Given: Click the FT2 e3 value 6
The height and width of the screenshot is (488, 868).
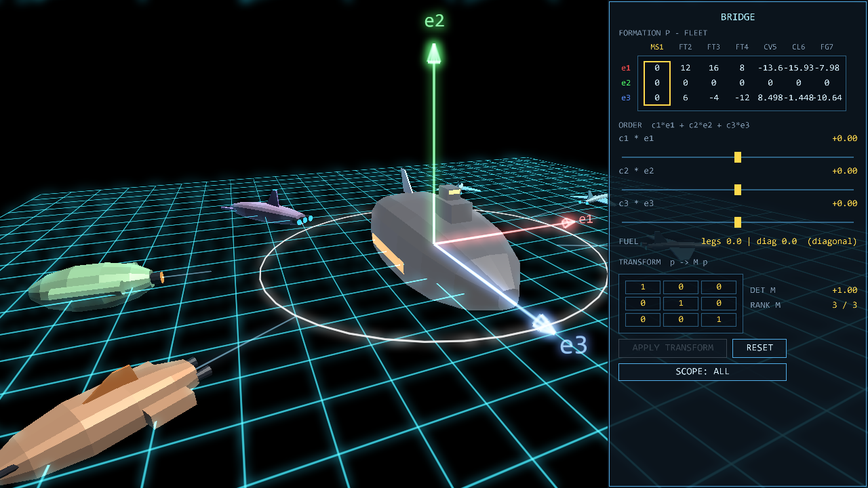Looking at the screenshot, I should click(x=686, y=98).
